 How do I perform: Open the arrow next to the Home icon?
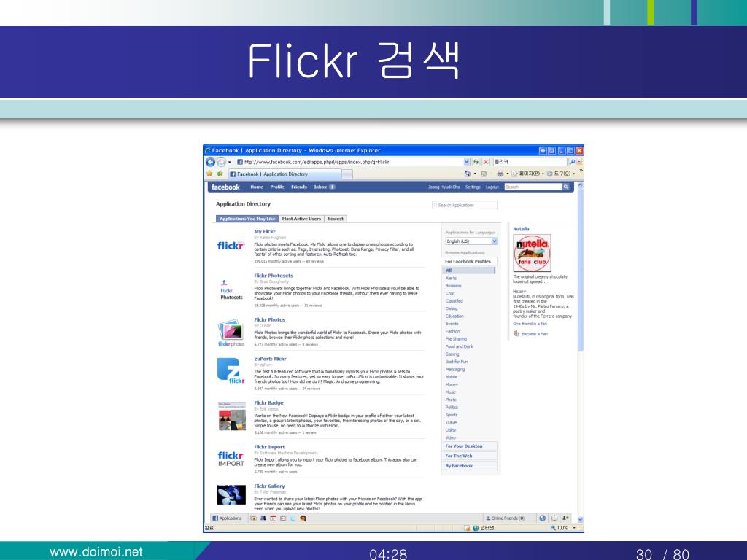(475, 174)
